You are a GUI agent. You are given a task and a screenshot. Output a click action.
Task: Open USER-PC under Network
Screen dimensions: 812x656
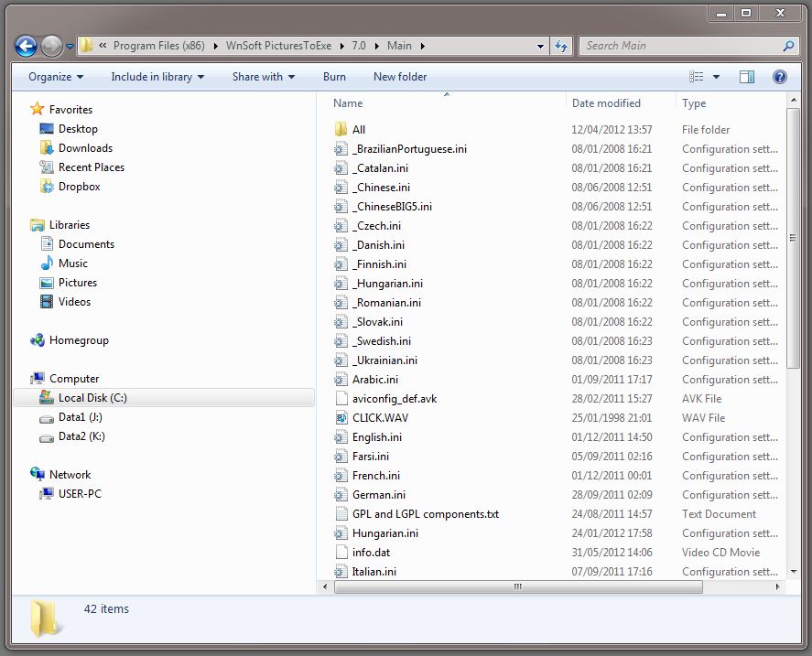80,493
